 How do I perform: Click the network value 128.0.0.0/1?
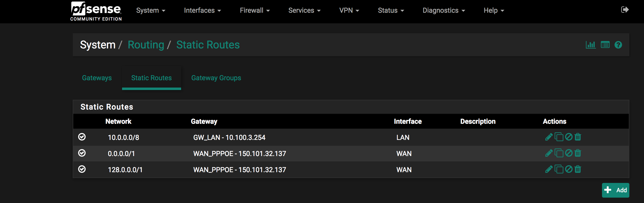pyautogui.click(x=125, y=170)
